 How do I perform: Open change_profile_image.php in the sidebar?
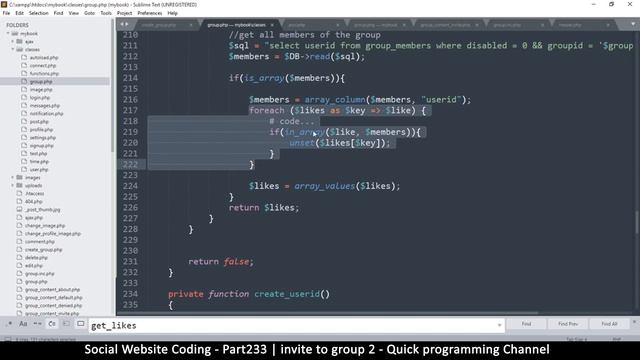point(53,233)
